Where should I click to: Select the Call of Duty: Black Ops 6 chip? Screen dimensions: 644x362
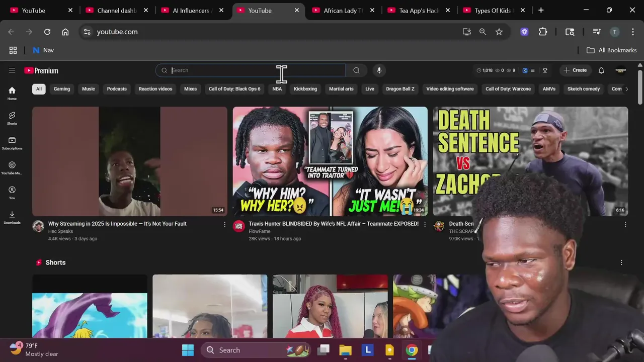tap(234, 89)
